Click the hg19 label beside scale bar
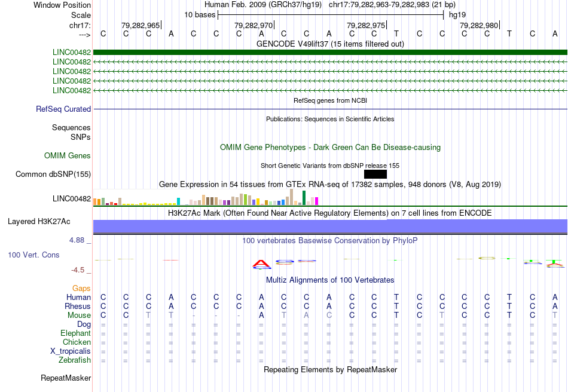Screen dimensions: 568x392 (x=457, y=15)
